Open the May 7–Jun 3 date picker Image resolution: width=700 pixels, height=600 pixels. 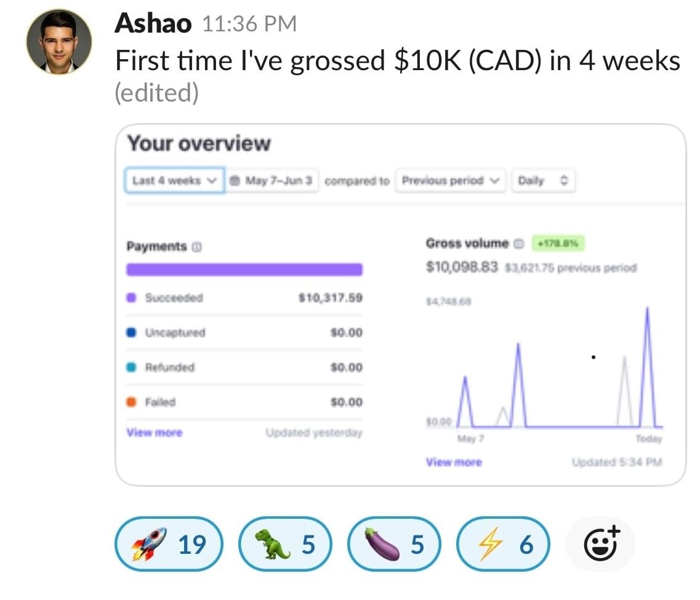tap(272, 181)
